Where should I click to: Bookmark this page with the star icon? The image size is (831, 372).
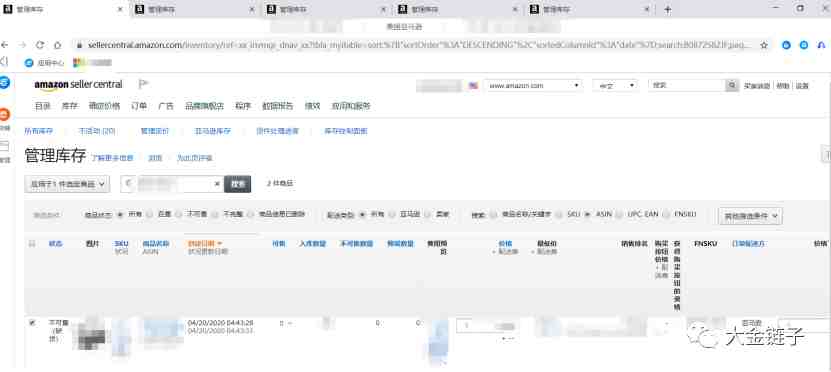(764, 45)
